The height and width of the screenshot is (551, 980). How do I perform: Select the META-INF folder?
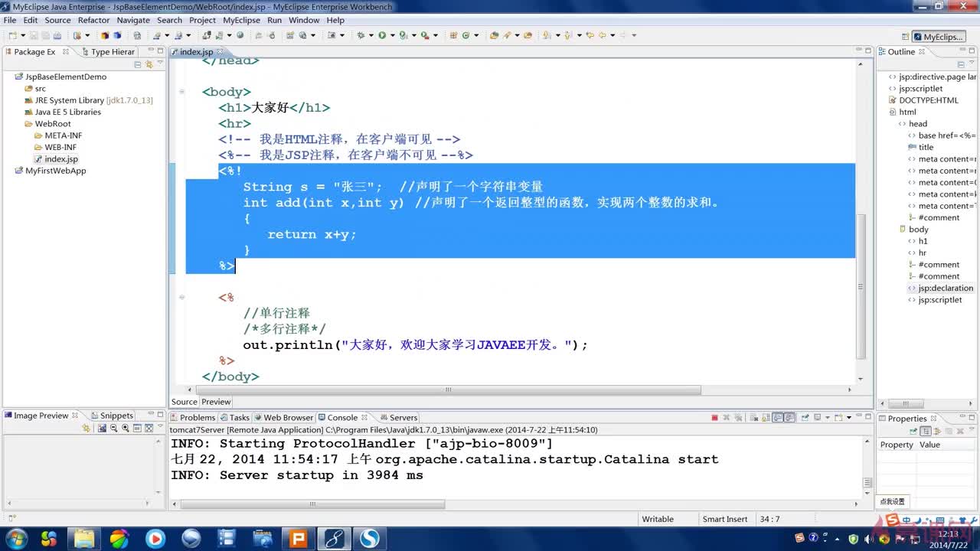click(57, 135)
